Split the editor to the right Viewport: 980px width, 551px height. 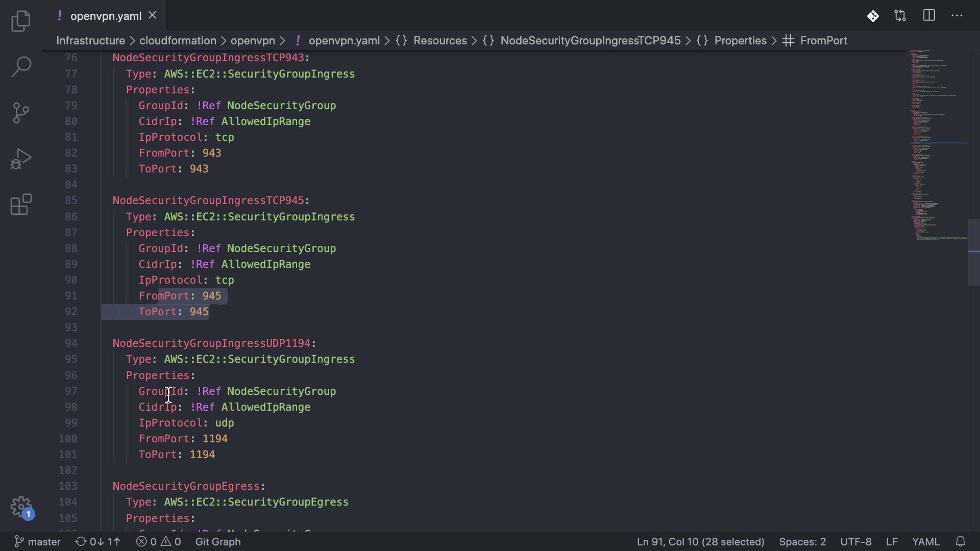(929, 16)
